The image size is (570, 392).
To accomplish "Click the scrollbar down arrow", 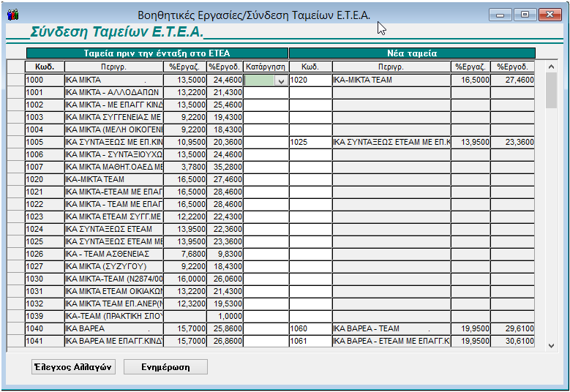I will (x=551, y=346).
